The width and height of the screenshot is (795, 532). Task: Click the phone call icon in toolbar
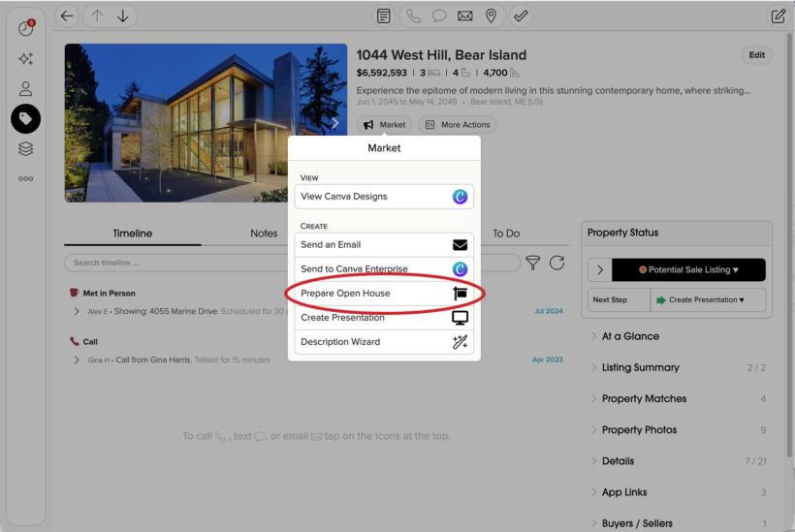(x=413, y=16)
